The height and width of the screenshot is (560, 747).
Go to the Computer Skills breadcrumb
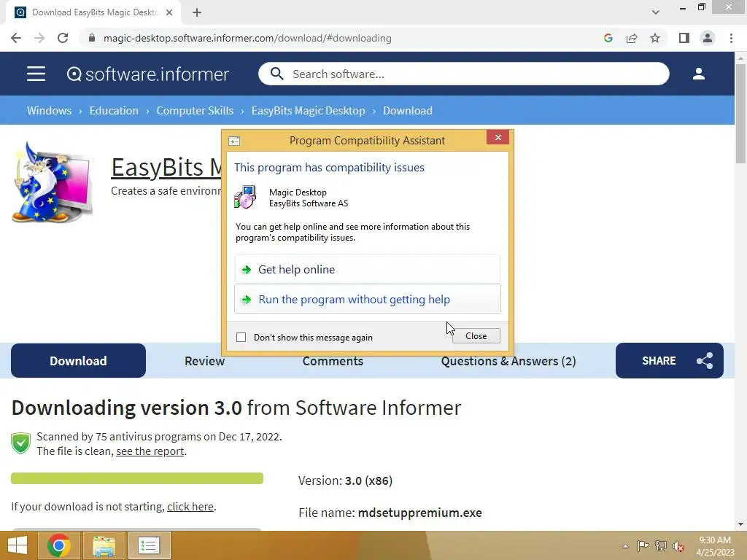(x=195, y=111)
